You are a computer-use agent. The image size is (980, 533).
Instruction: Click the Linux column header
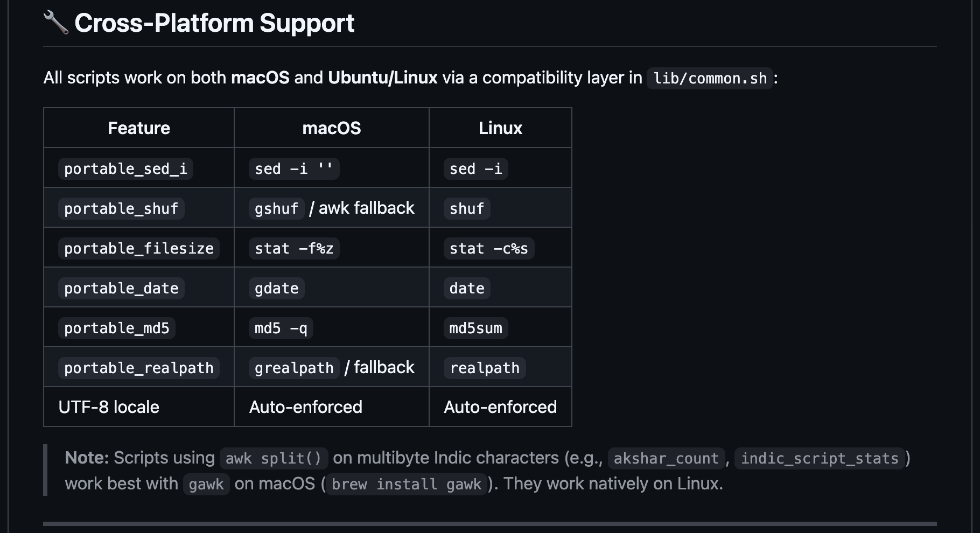pos(500,128)
